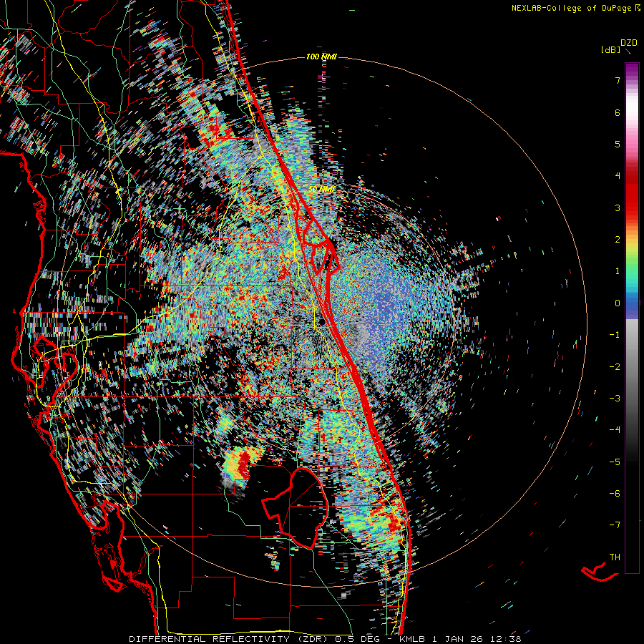Click the "DIFFERENTIAL REFLECTIVITY (ZDR)" caption text
The height and width of the screenshot is (644, 644).
(x=230, y=639)
